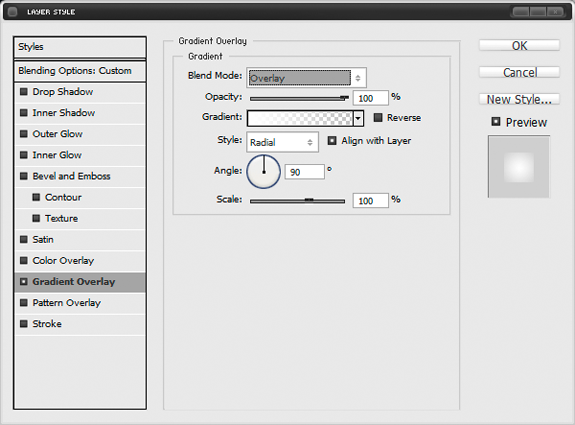Viewport: 575px width, 425px height.
Task: Open the Color Overlay settings
Action: coord(63,261)
